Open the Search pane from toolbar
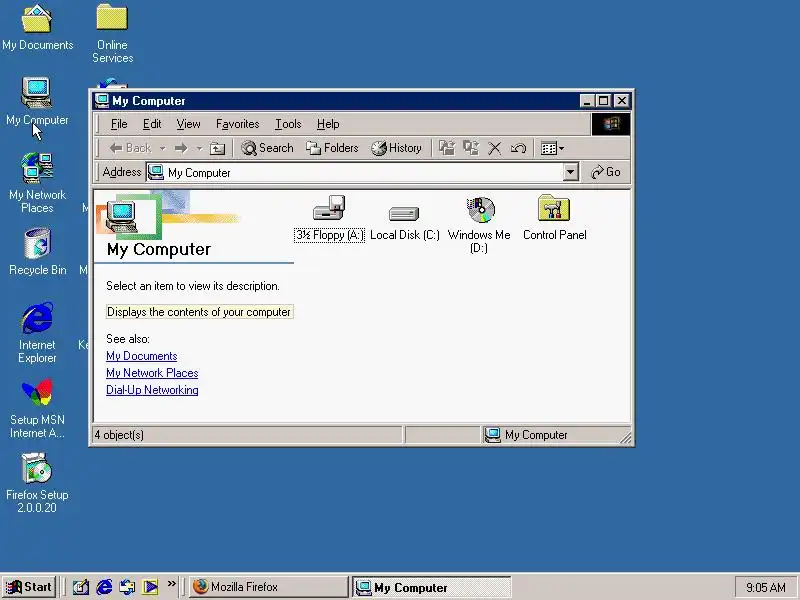This screenshot has width=800, height=600. point(267,148)
